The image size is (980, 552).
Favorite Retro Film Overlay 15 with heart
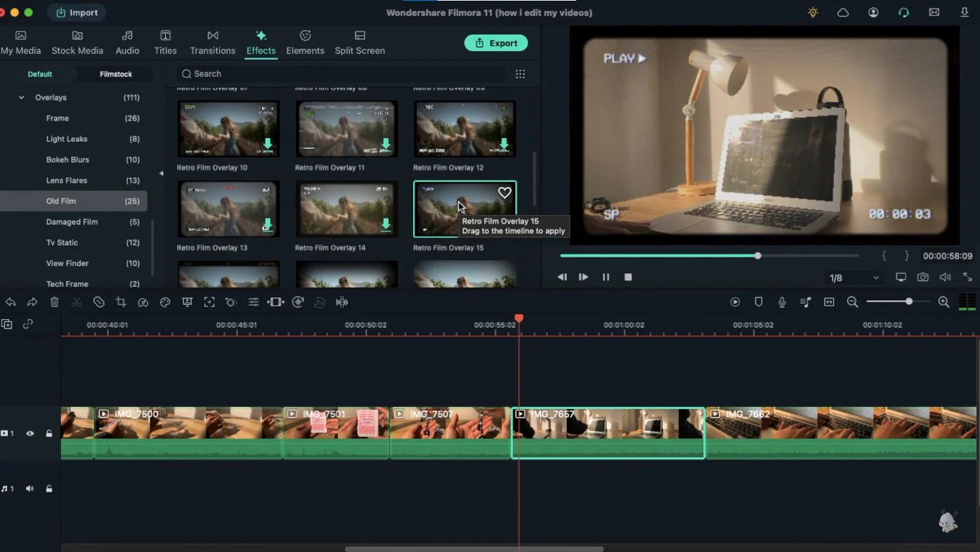point(504,193)
